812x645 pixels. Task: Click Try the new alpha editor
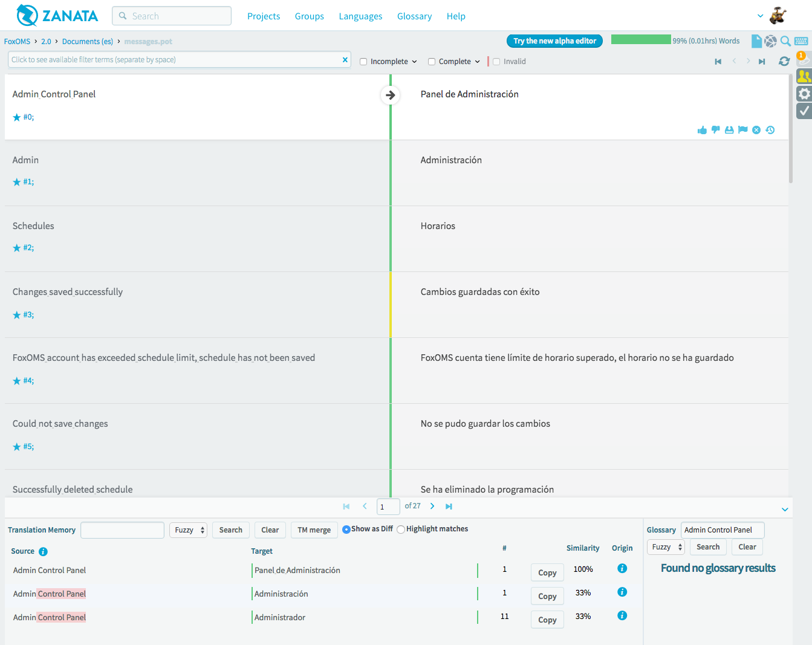pos(554,41)
